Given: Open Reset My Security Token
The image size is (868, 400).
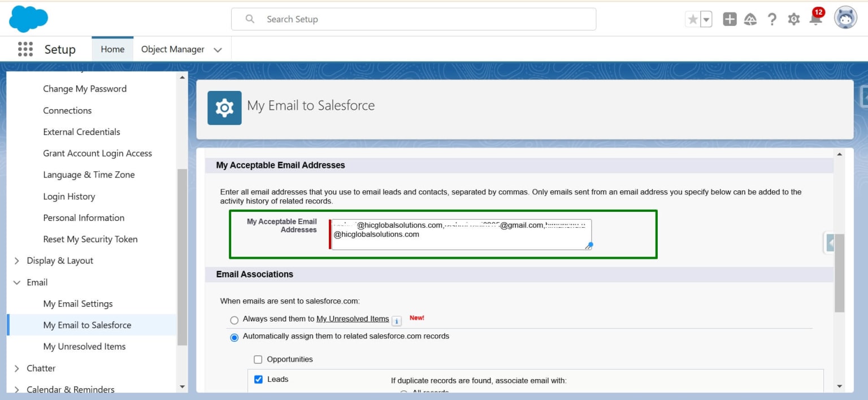Looking at the screenshot, I should 90,239.
